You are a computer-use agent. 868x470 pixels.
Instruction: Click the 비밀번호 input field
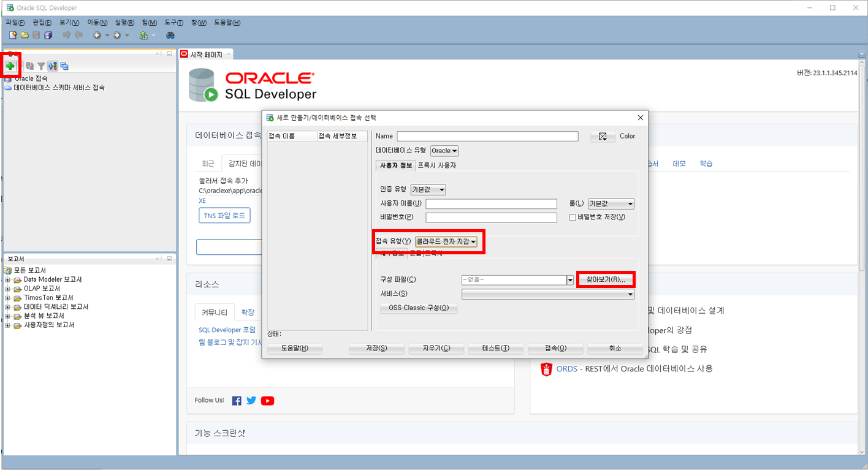point(491,217)
